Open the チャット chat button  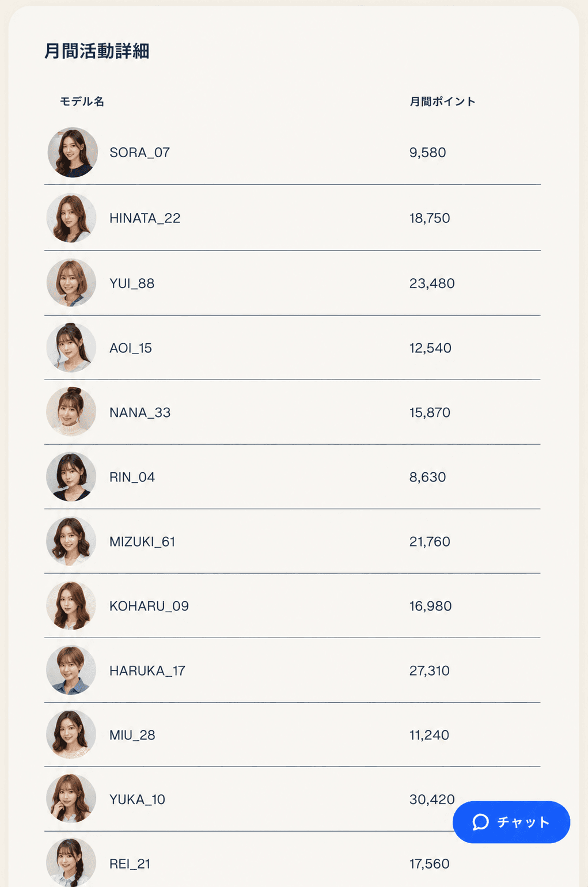[x=511, y=822]
